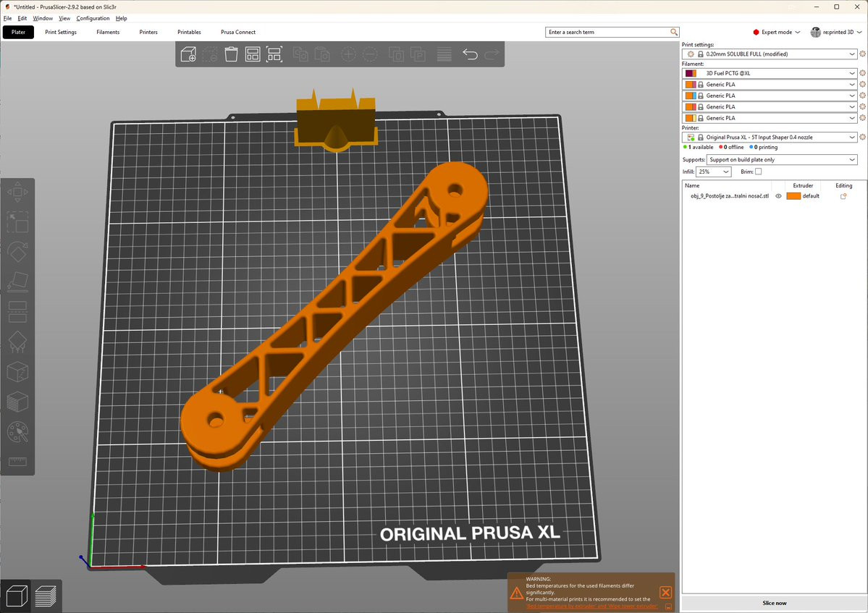The width and height of the screenshot is (868, 613).
Task: Select the Seam painting tool
Action: pyautogui.click(x=17, y=372)
